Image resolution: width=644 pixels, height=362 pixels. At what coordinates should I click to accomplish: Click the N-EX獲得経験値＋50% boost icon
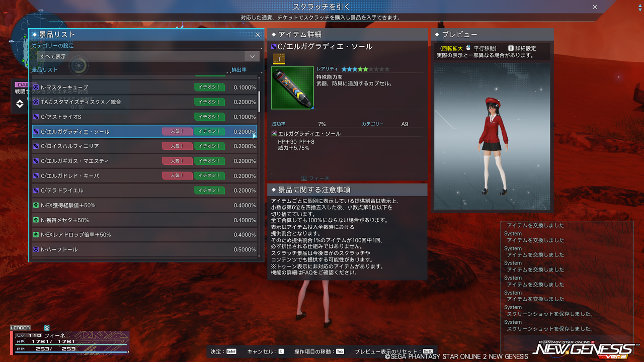pos(36,205)
